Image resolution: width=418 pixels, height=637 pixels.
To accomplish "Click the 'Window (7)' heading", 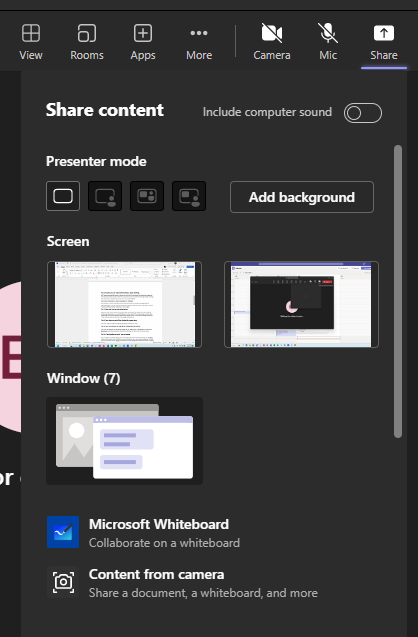I will [83, 379].
